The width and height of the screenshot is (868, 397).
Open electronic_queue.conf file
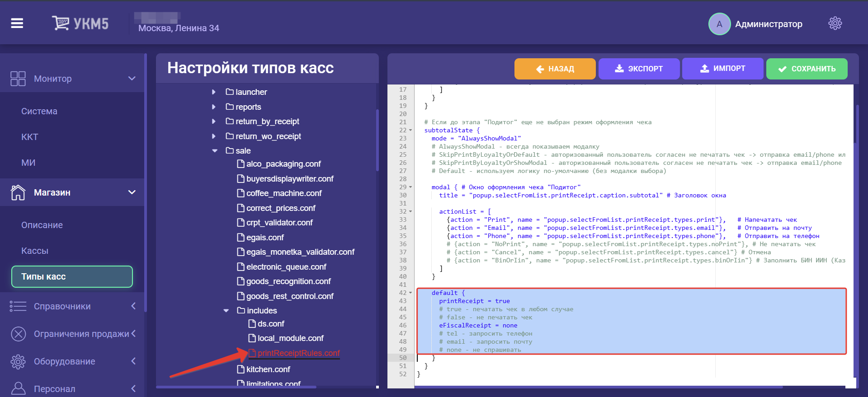[286, 267]
